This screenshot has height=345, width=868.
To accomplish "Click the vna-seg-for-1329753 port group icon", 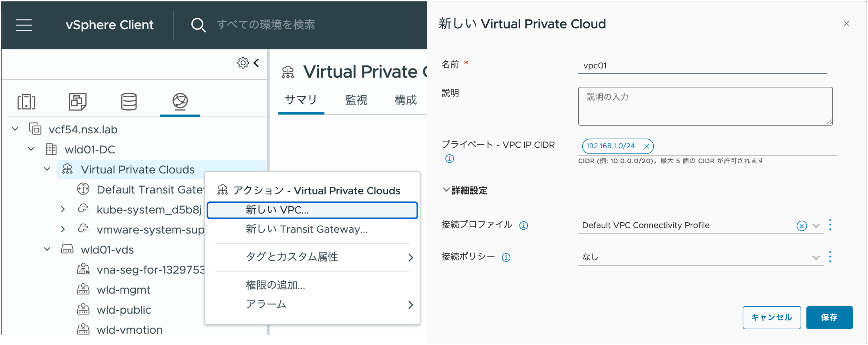I will pyautogui.click(x=83, y=269).
